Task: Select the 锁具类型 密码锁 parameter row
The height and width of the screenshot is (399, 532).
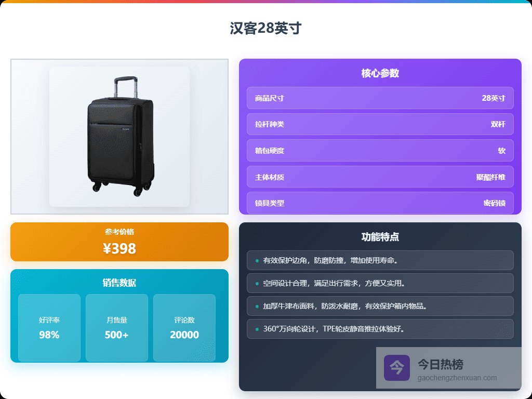Action: pyautogui.click(x=380, y=203)
